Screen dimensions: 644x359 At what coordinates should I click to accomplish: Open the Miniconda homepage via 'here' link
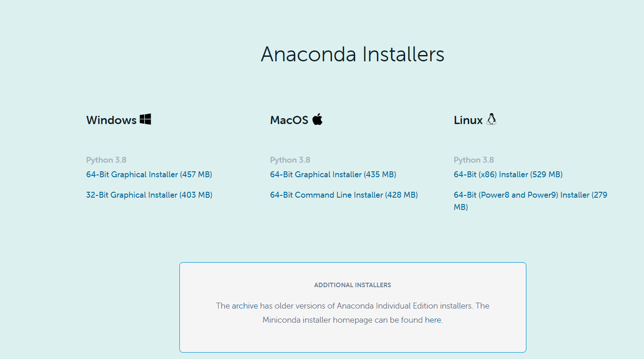point(432,320)
